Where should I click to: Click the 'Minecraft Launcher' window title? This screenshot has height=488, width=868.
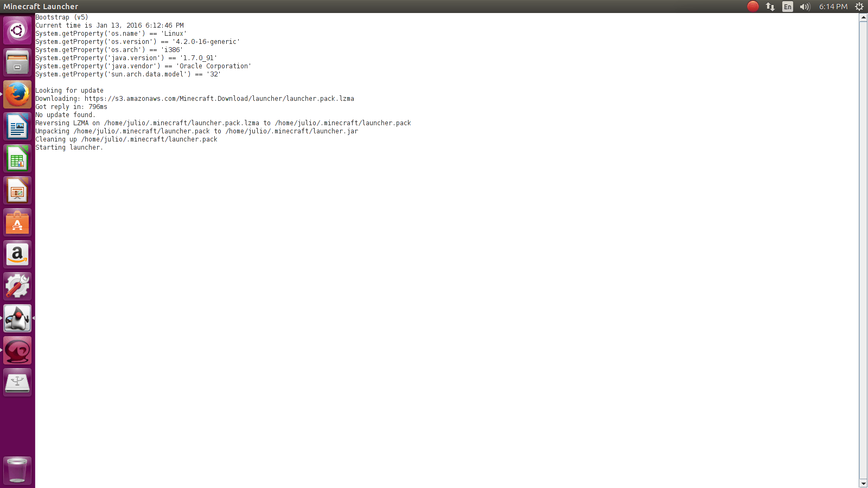pyautogui.click(x=41, y=7)
